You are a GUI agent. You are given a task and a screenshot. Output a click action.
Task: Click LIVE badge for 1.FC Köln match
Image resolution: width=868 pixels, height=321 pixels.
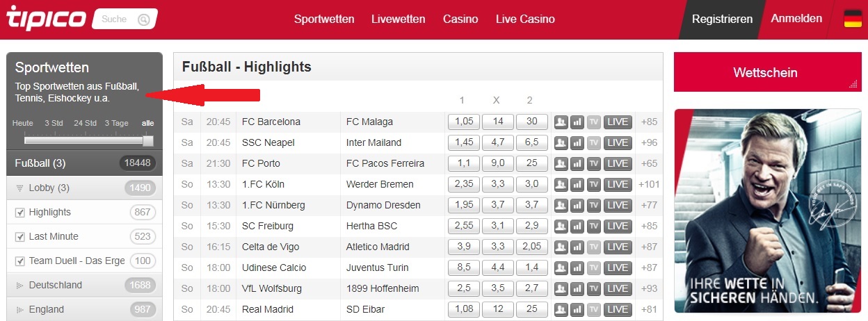click(618, 184)
